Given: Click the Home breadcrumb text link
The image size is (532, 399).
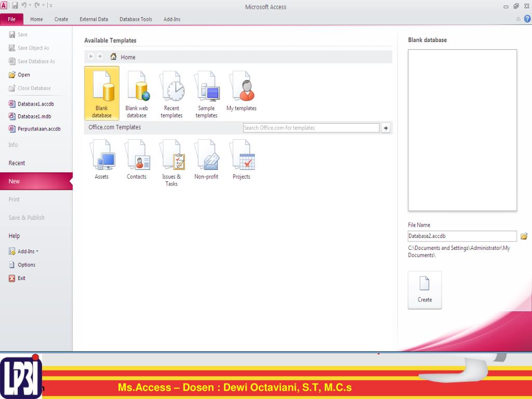Looking at the screenshot, I should coord(128,57).
